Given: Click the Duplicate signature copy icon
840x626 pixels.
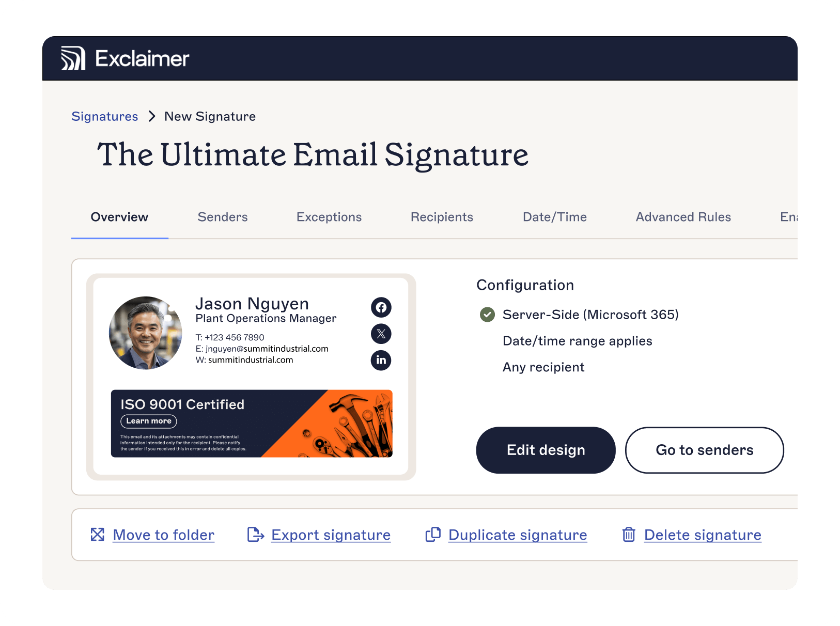Looking at the screenshot, I should click(x=432, y=535).
